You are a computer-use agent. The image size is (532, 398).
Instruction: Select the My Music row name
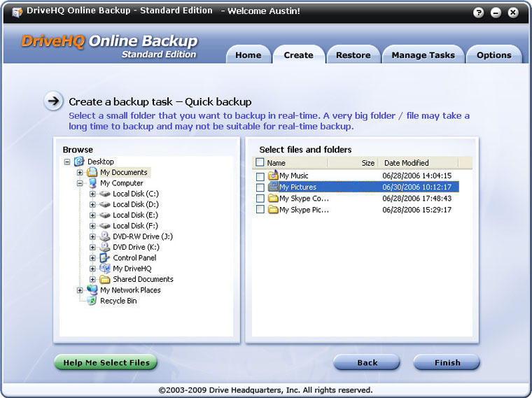[x=294, y=176]
